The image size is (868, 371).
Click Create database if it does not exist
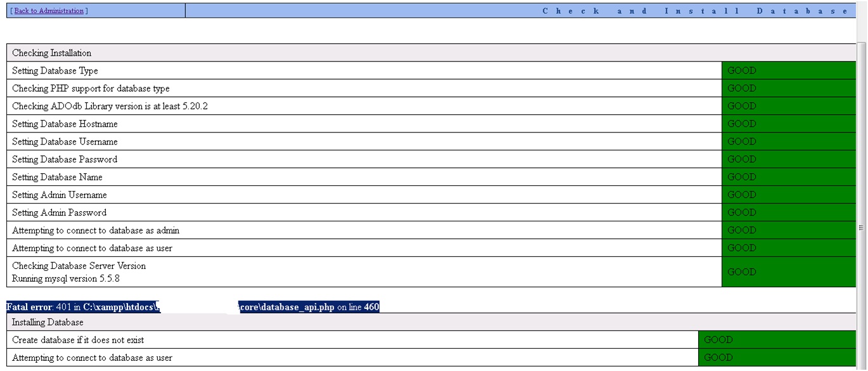point(78,340)
